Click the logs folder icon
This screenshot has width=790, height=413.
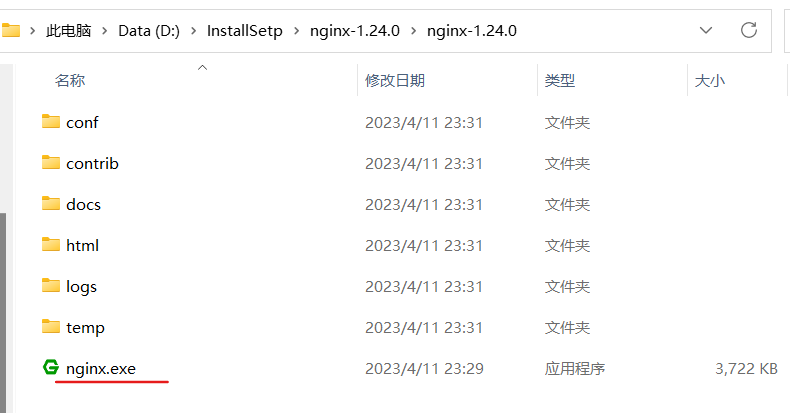(x=51, y=286)
